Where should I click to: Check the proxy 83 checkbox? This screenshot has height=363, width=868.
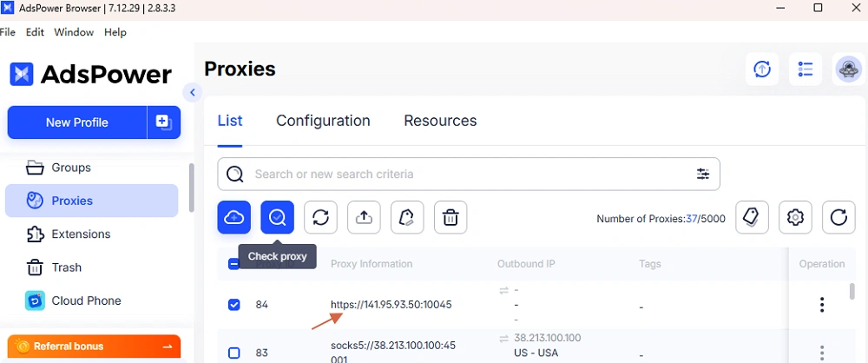[x=234, y=353]
